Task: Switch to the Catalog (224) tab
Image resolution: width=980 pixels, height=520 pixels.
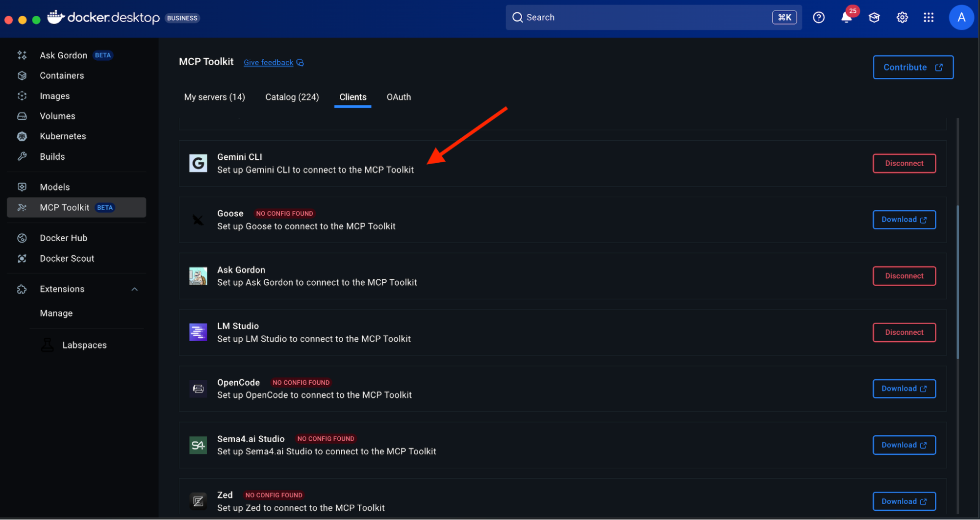Action: [x=292, y=97]
